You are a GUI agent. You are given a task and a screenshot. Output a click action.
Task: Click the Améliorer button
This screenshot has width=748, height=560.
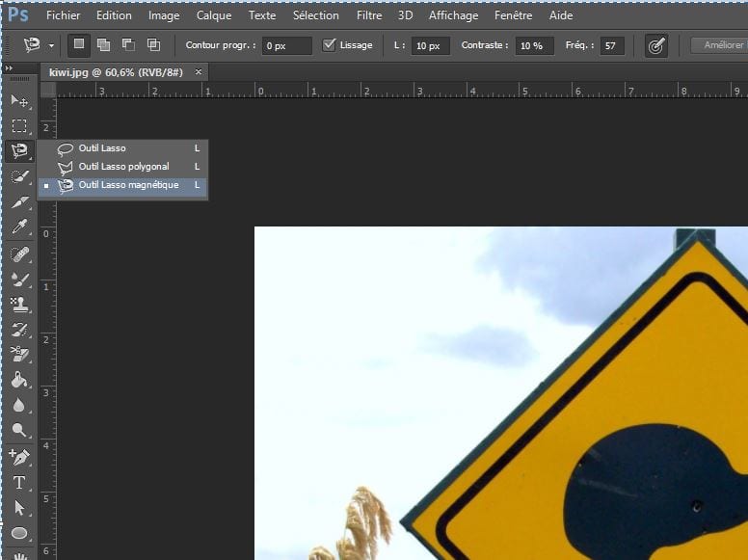tap(719, 45)
